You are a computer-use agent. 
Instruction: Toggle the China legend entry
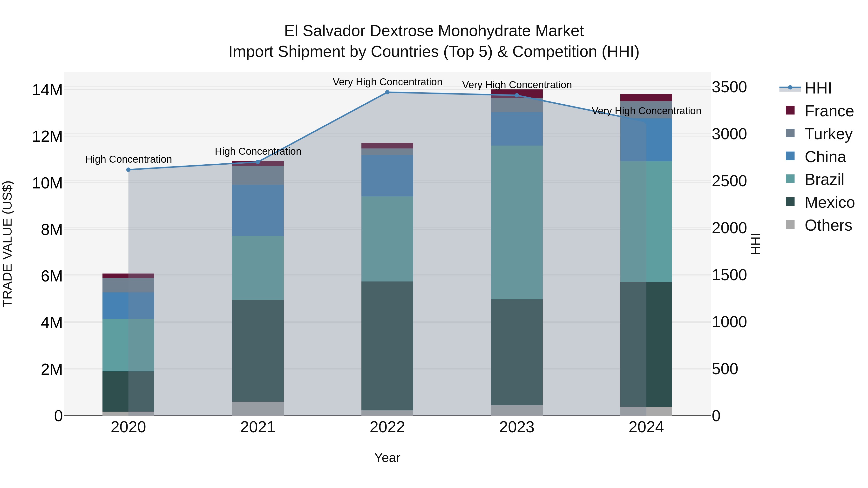(816, 157)
